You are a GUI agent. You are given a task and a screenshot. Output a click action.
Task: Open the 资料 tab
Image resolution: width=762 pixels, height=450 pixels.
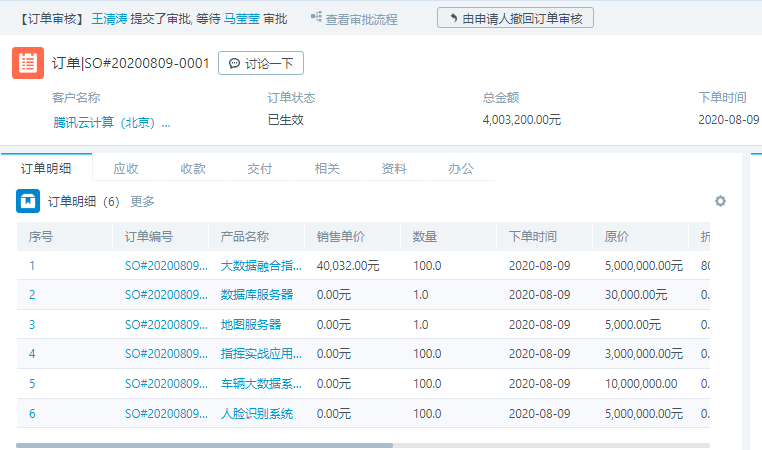394,169
